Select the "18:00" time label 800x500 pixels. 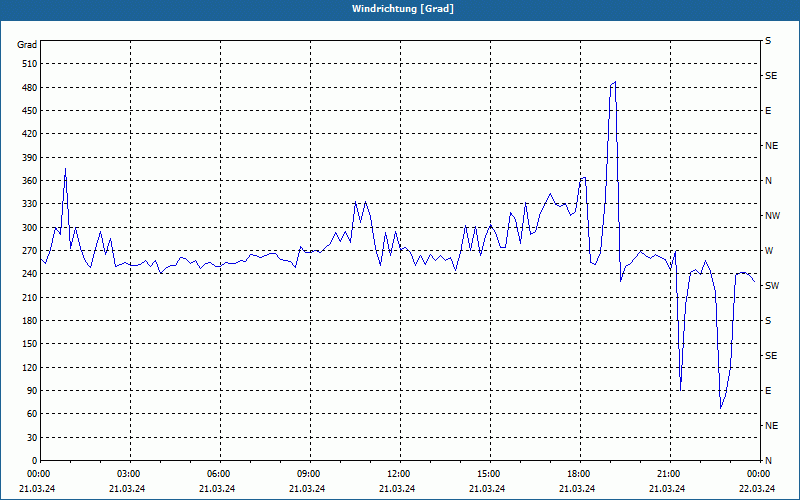tap(579, 474)
